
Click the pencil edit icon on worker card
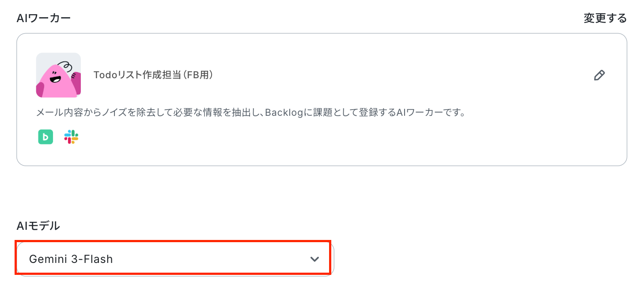(x=599, y=75)
